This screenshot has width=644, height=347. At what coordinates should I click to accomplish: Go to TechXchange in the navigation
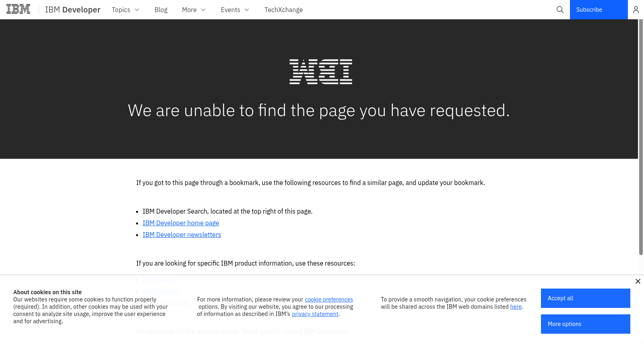pos(284,10)
